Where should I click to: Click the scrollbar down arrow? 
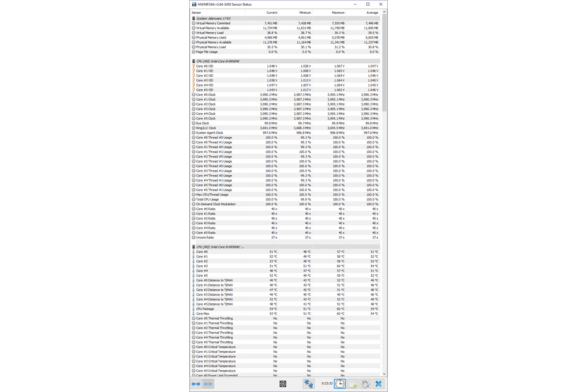385,375
